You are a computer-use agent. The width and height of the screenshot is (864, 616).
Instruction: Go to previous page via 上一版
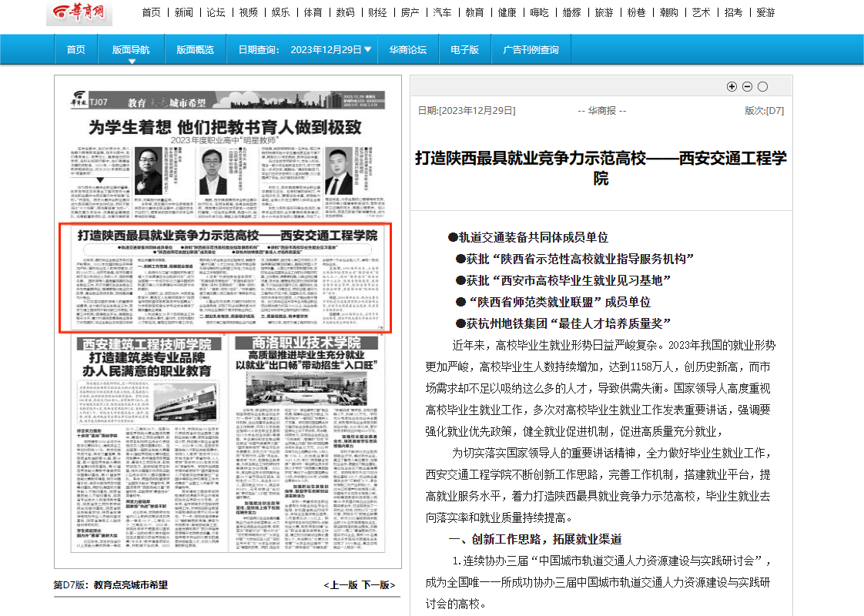[x=340, y=585]
